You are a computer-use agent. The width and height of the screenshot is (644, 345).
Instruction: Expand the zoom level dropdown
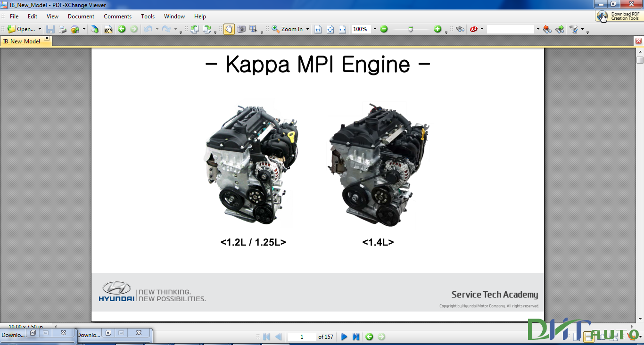[x=374, y=29]
